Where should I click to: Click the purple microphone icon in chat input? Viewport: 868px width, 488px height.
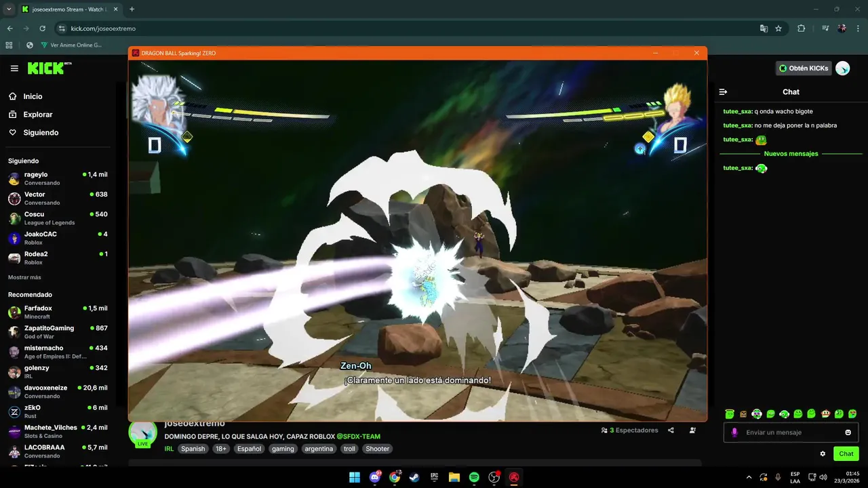pos(734,432)
